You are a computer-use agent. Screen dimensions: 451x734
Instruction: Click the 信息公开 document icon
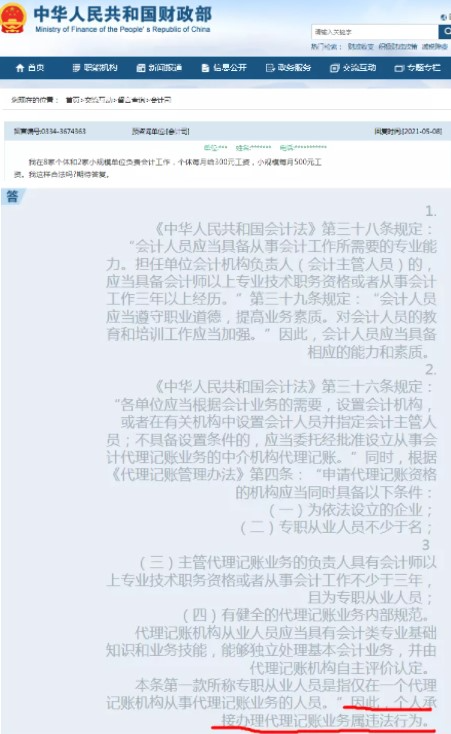(x=205, y=68)
